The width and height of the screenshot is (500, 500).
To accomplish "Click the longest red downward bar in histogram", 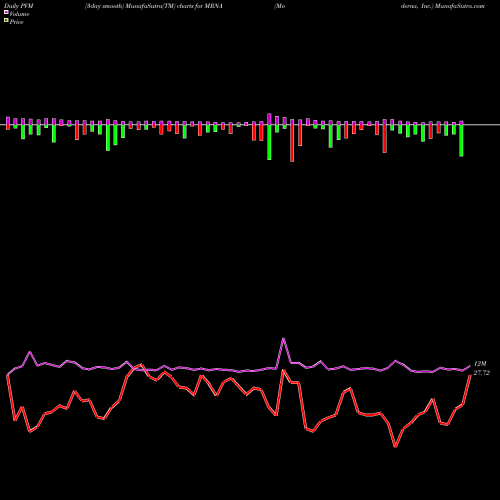I will coord(292,143).
